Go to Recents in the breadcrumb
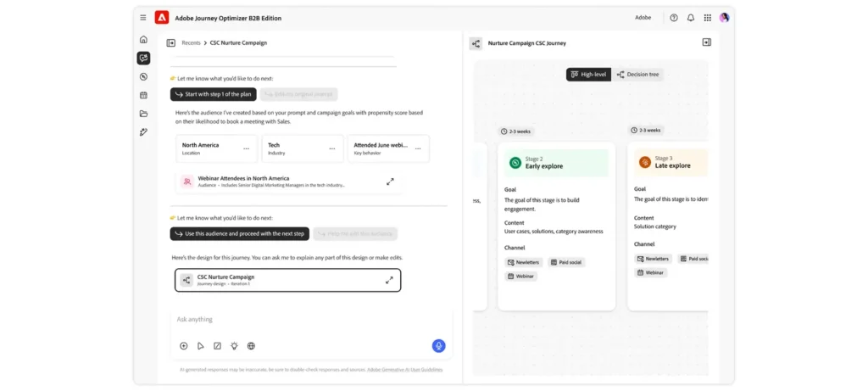This screenshot has width=868, height=391. (191, 42)
